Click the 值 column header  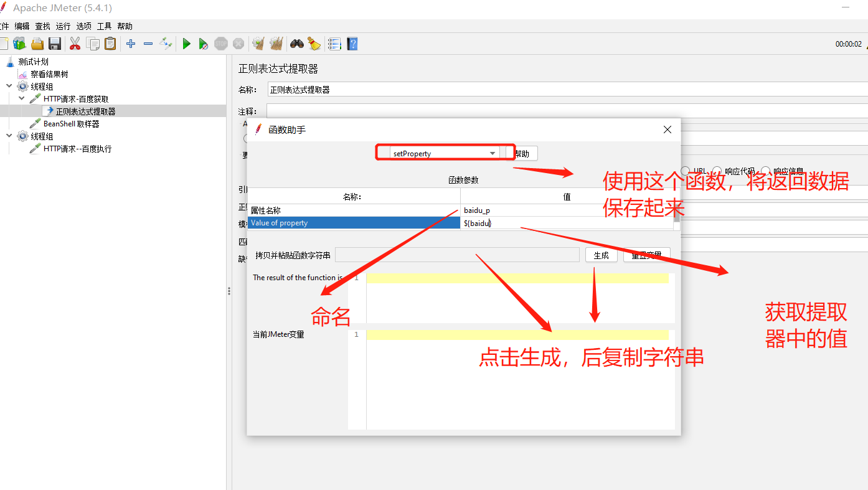(567, 197)
